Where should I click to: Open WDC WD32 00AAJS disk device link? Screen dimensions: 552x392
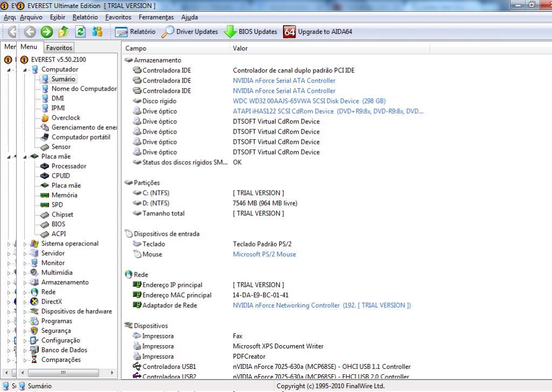coord(309,101)
